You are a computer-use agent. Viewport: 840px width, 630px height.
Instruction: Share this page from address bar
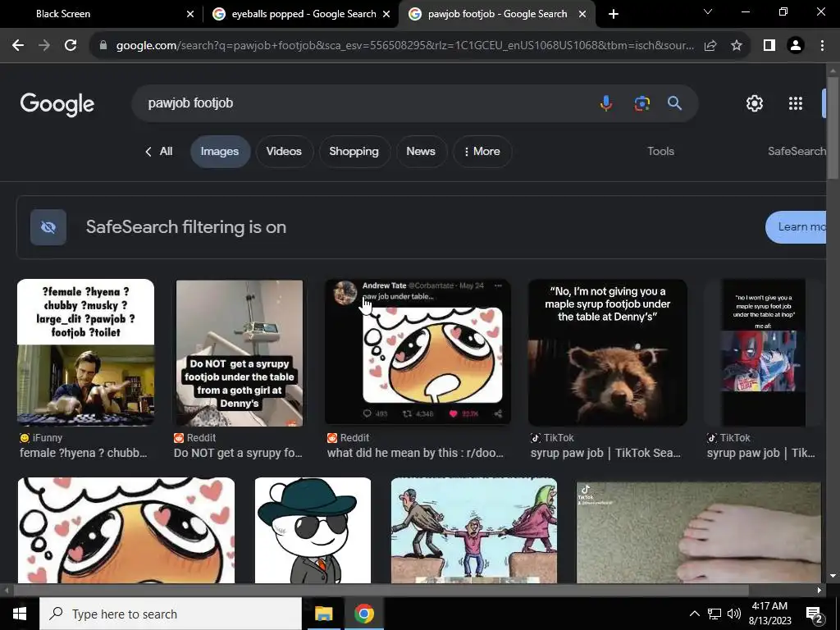pyautogui.click(x=710, y=46)
